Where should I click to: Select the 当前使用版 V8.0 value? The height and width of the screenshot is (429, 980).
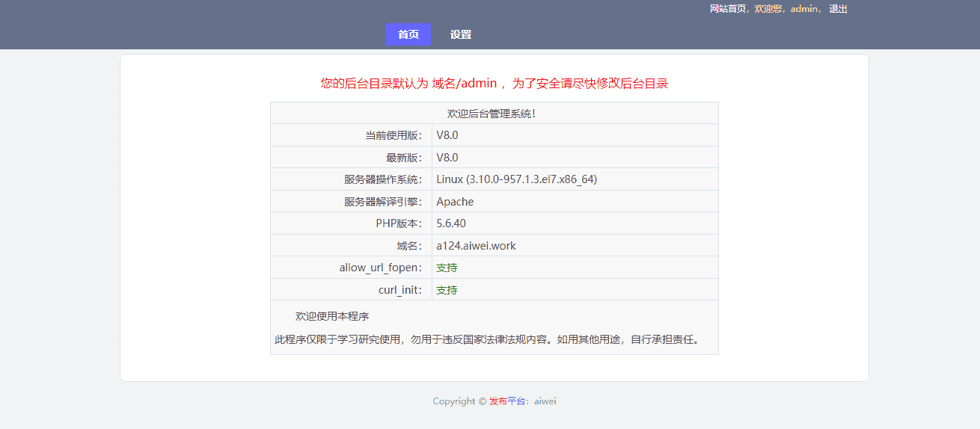tap(447, 135)
